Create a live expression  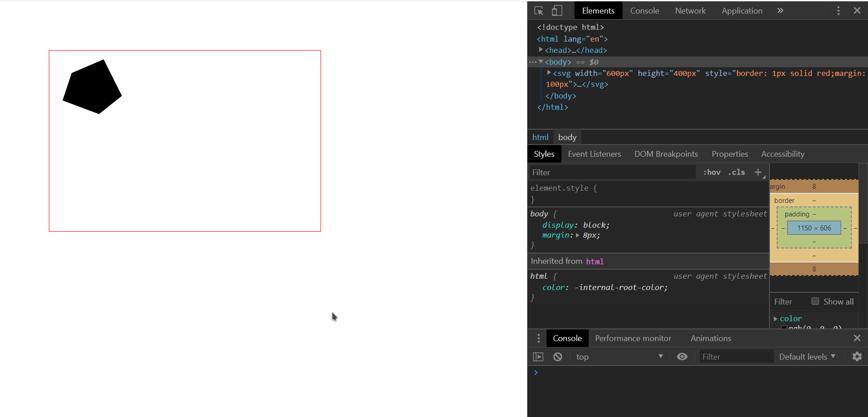pyautogui.click(x=682, y=356)
